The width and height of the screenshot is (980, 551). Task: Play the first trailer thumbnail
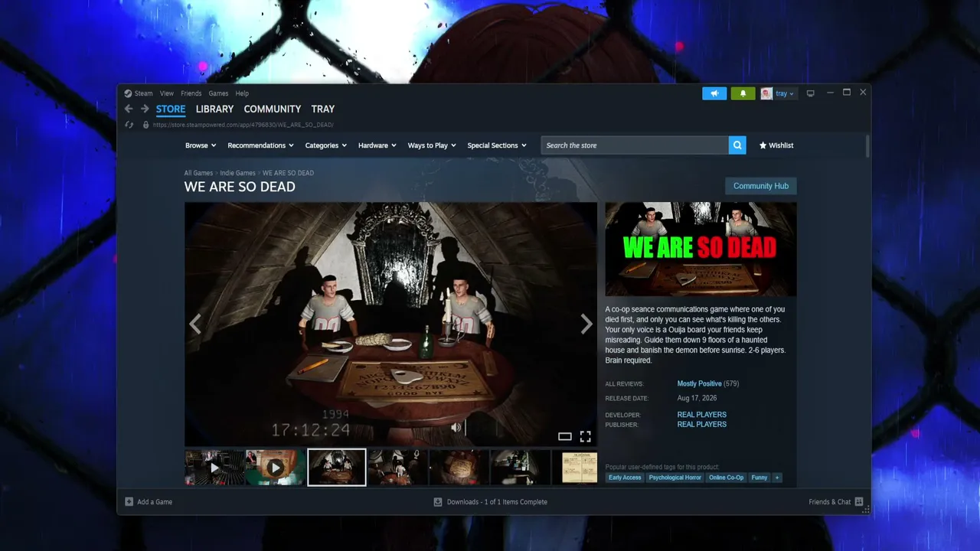[214, 468]
